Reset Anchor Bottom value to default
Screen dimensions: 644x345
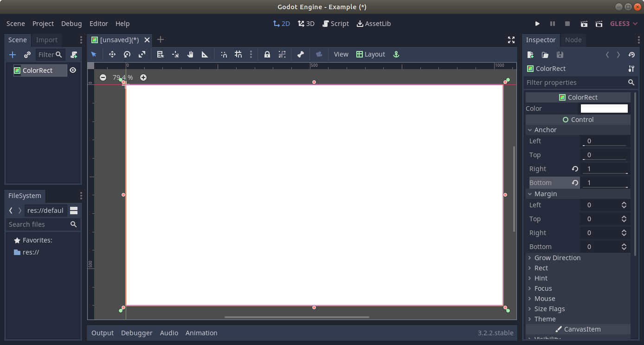coord(575,183)
